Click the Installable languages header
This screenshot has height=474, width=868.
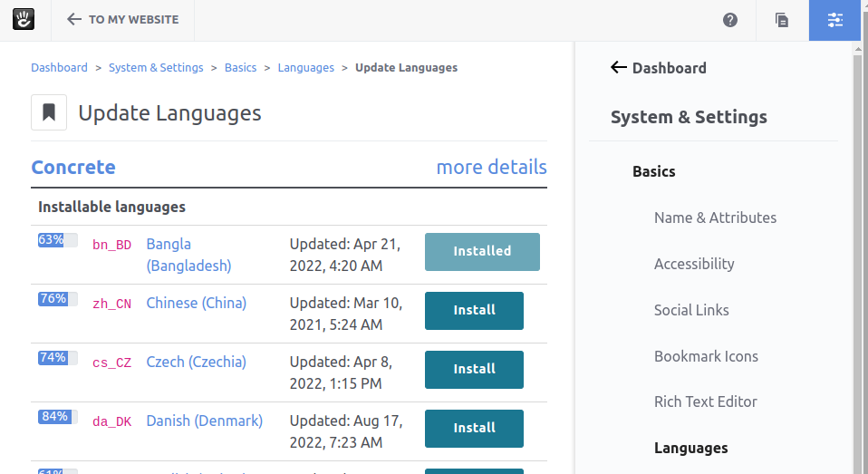[x=111, y=207]
